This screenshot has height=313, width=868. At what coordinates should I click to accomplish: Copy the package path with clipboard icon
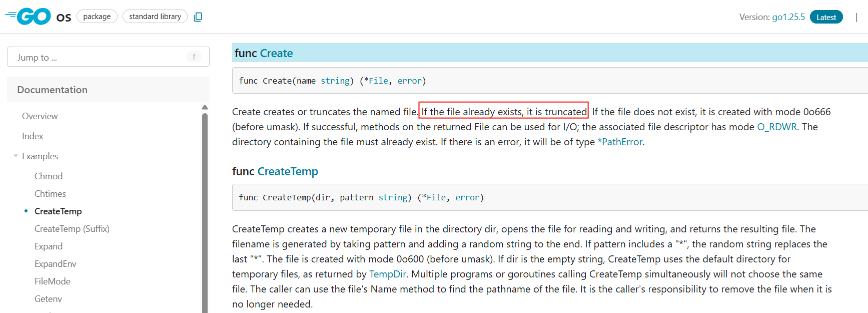point(198,17)
